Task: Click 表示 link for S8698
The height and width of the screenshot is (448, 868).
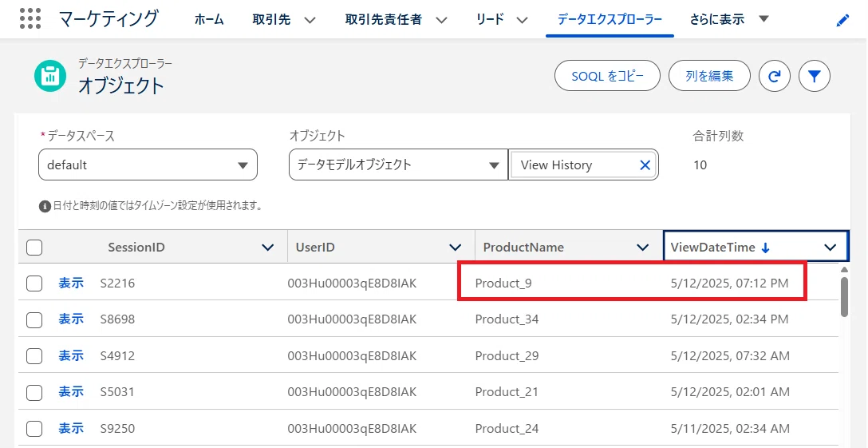Action: [x=71, y=319]
